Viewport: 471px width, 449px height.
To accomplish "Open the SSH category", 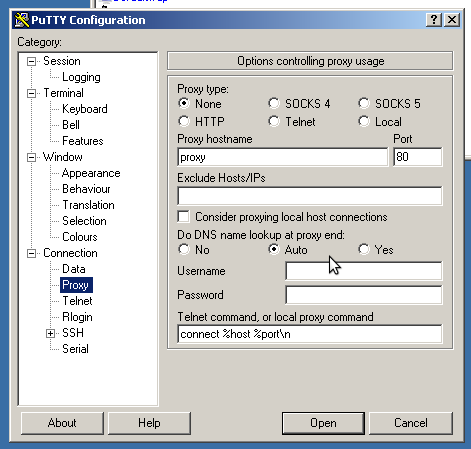I will pos(73,333).
